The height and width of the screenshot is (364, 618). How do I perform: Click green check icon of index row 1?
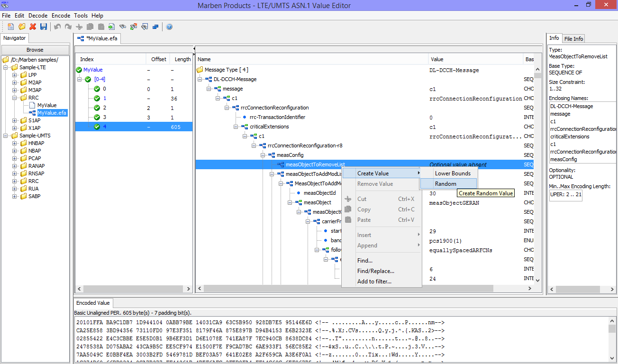(97, 98)
